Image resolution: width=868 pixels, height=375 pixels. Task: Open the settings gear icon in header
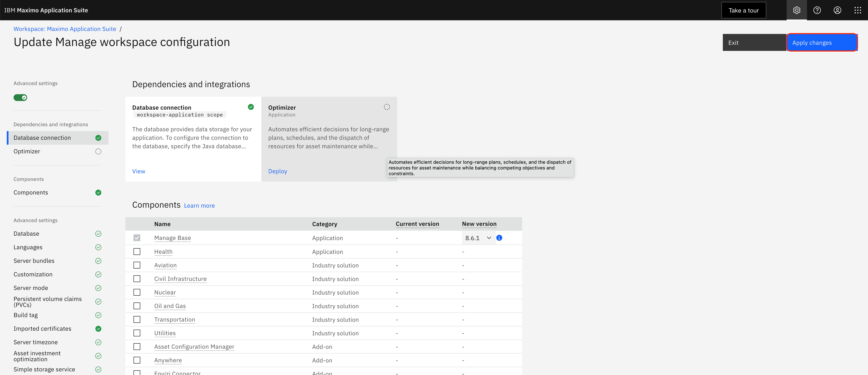[797, 10]
